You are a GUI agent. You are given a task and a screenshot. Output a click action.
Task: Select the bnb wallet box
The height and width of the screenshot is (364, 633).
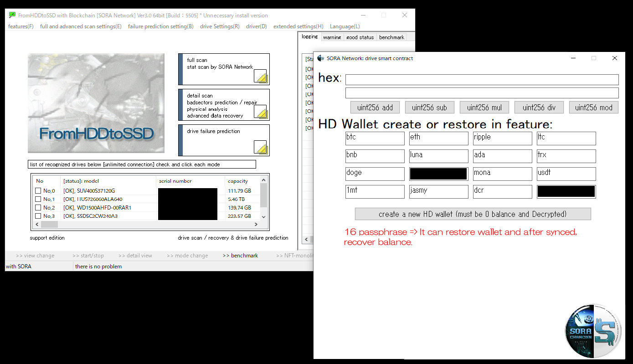(375, 156)
